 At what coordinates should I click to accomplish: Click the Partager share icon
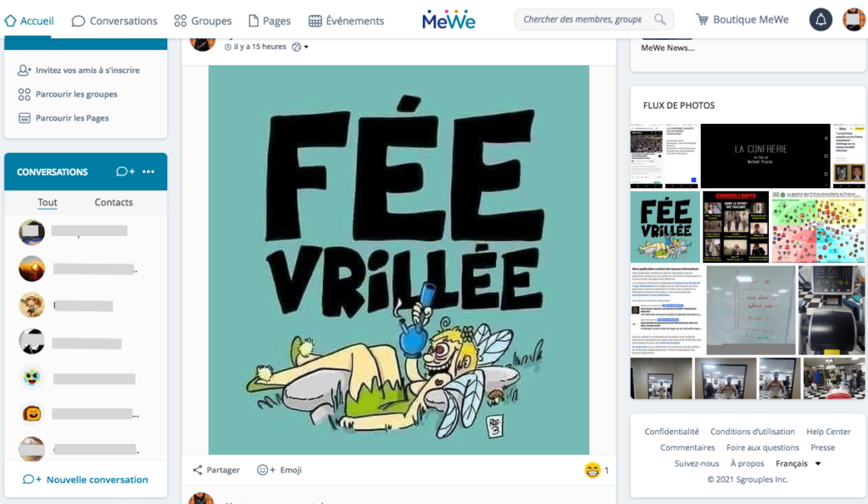coord(197,470)
